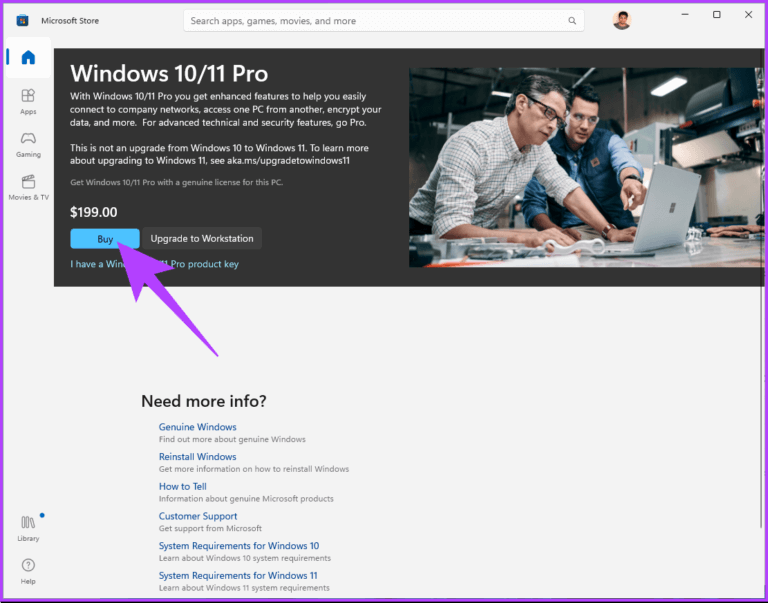Click the Upgrade to Workstation button

pos(202,239)
